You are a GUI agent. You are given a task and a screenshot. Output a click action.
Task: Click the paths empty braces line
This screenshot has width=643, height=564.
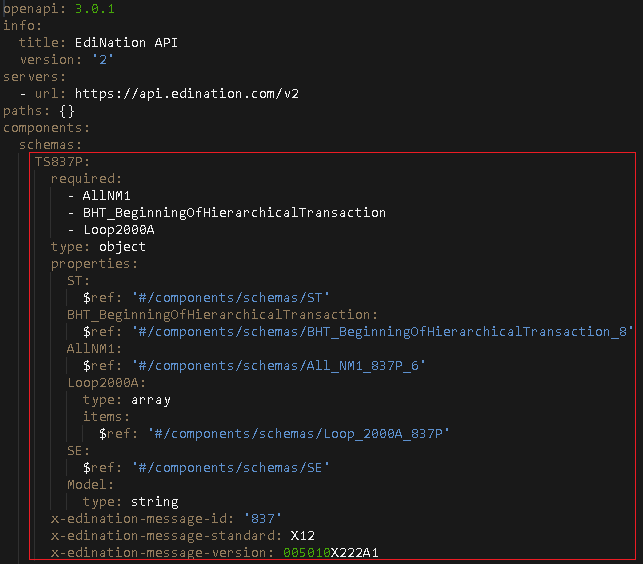(39, 111)
